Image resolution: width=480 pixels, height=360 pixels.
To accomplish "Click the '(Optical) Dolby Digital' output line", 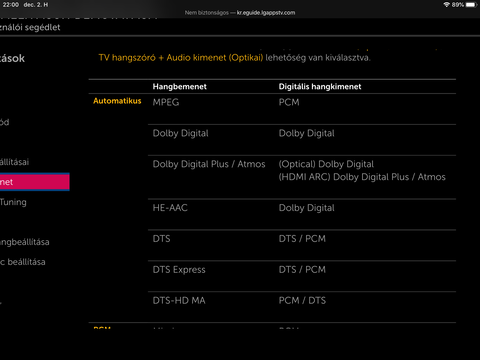I will pos(326,164).
